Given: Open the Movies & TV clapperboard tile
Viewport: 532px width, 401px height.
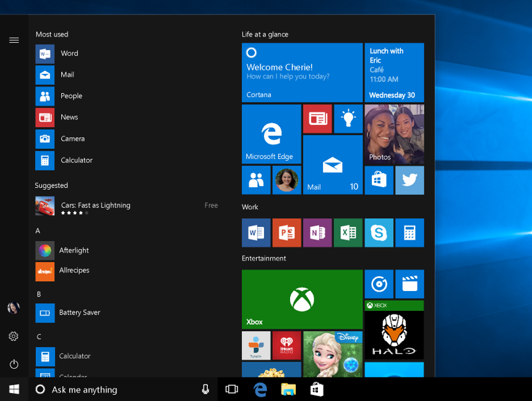Looking at the screenshot, I should tap(410, 284).
